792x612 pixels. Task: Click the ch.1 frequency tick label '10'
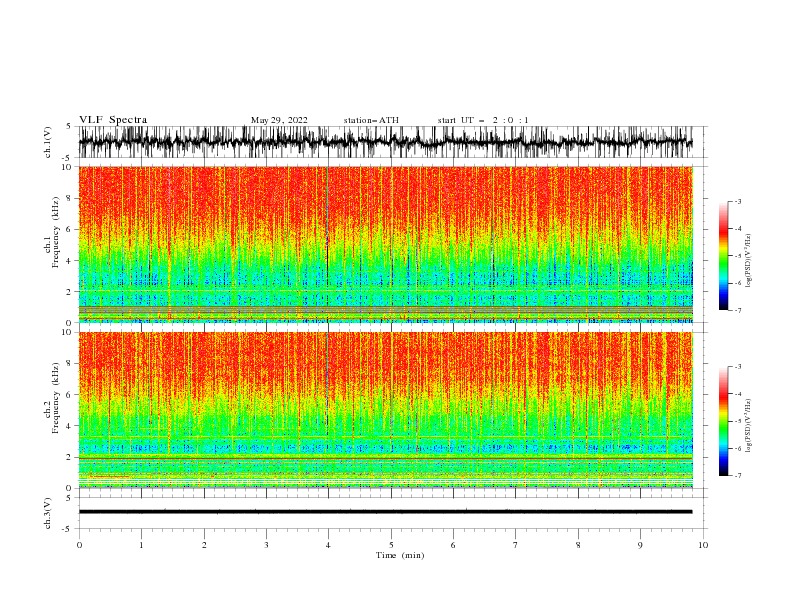(x=68, y=167)
